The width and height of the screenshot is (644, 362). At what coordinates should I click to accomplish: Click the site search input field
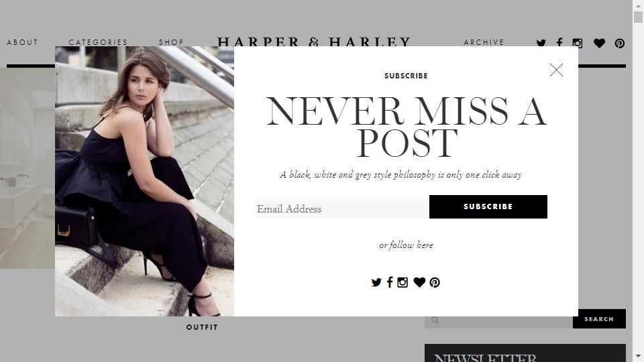pos(498,320)
